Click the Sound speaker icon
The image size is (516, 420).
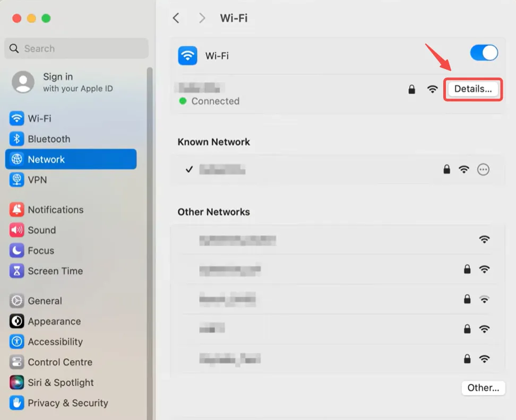(x=16, y=230)
